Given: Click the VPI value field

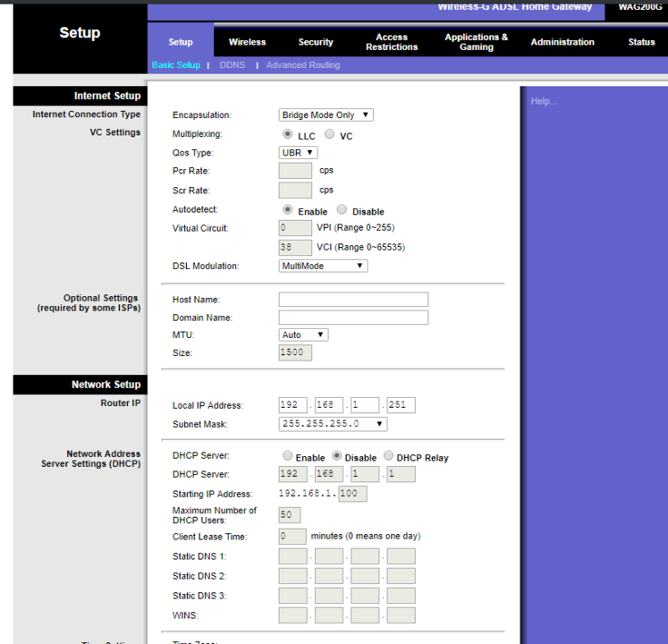Looking at the screenshot, I should (295, 227).
